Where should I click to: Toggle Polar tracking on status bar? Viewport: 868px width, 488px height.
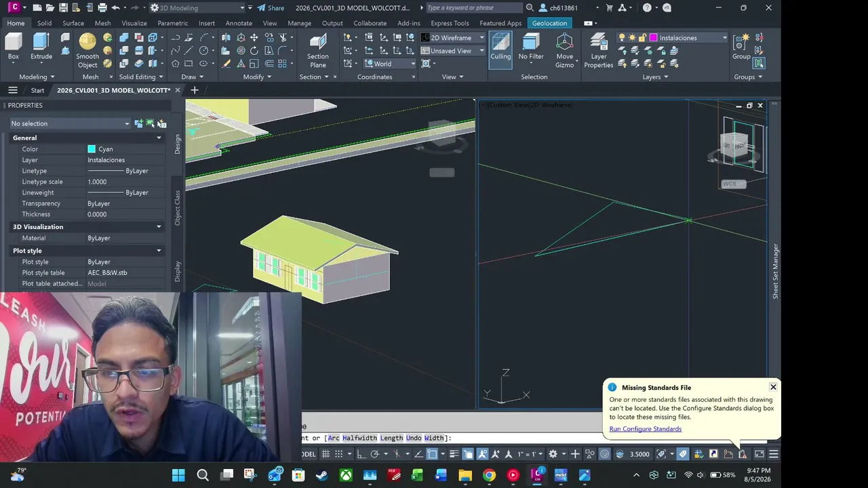click(376, 454)
